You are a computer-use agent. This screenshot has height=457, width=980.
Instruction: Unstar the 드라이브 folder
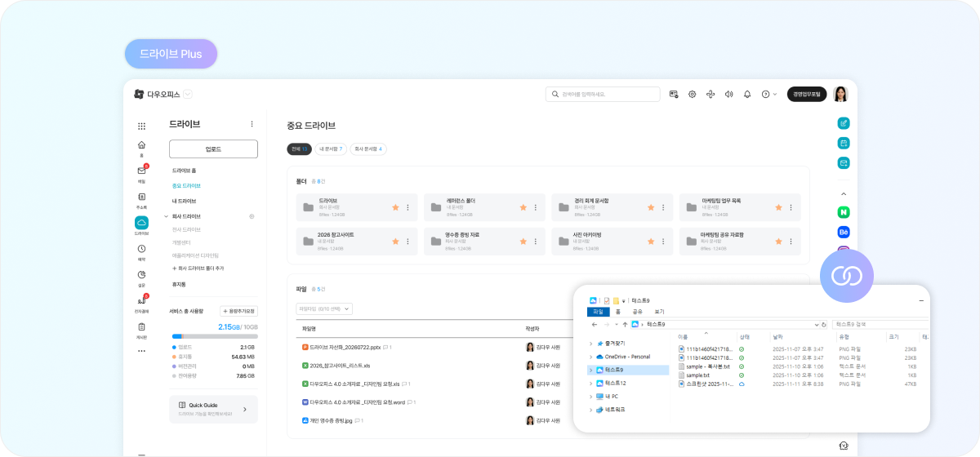click(395, 208)
